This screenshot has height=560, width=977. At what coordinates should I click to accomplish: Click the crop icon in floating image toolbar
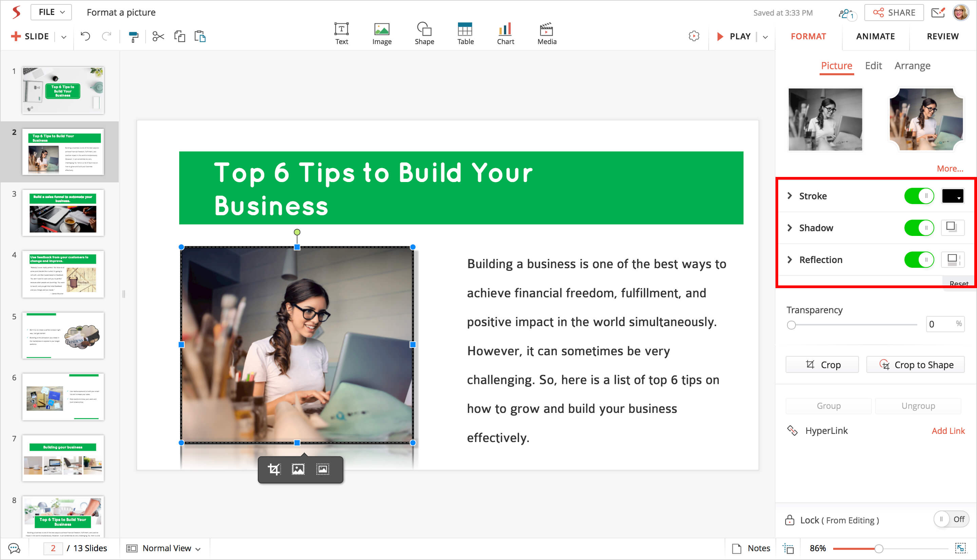click(274, 469)
